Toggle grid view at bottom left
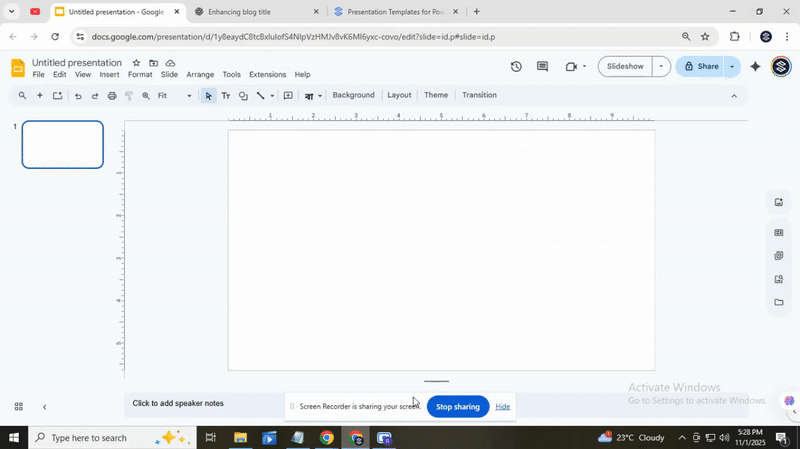 pyautogui.click(x=18, y=407)
